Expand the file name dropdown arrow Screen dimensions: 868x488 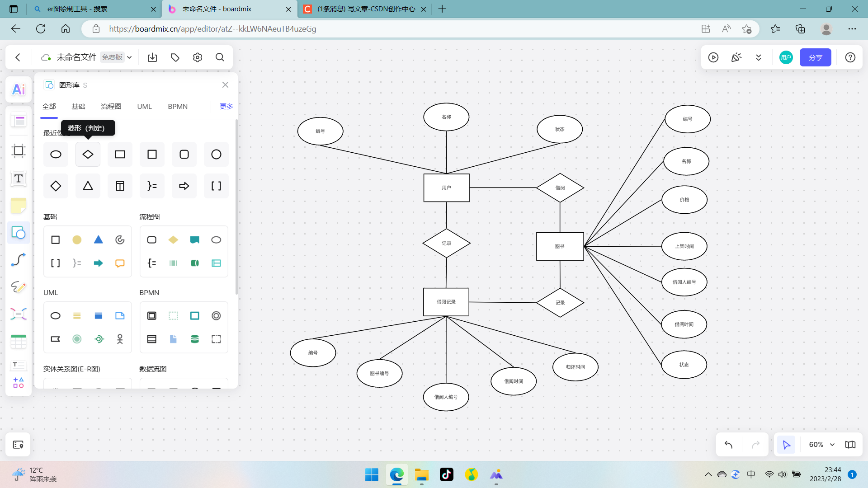coord(129,57)
